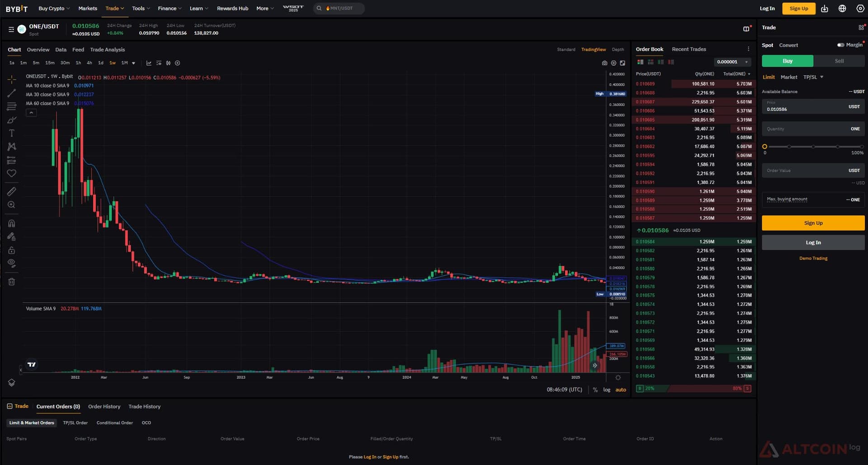Open the order book price precision dropdown

pos(733,62)
